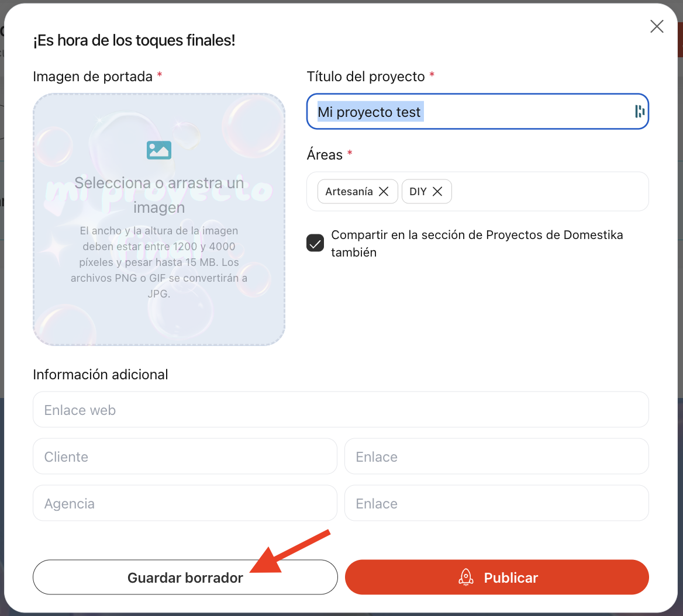Focus the Agencia input field
The width and height of the screenshot is (683, 616).
[185, 503]
